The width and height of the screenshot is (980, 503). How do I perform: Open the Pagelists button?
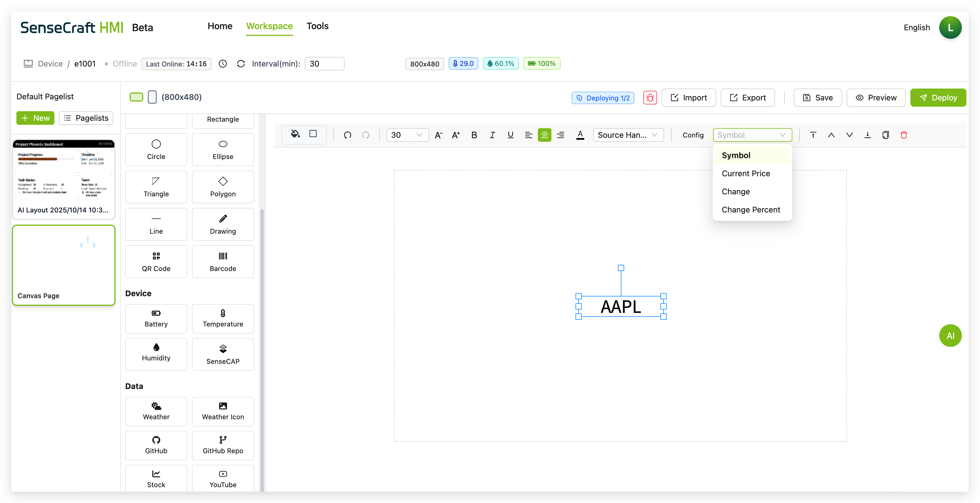86,118
